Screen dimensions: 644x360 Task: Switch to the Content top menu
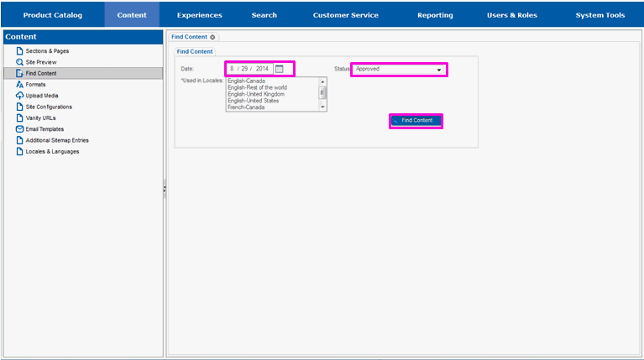tap(132, 15)
